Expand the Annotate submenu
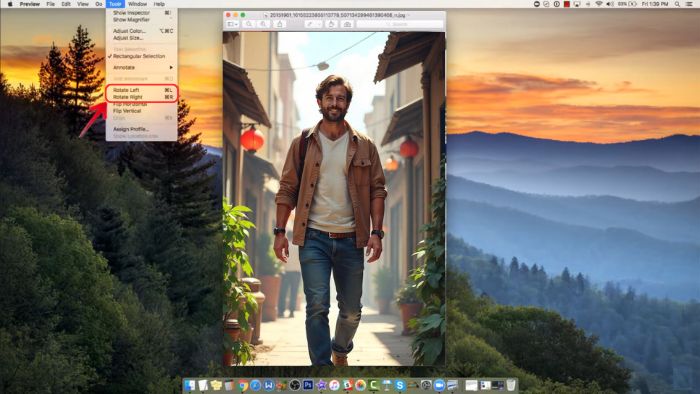Screen dimensions: 700x394 click(141, 67)
